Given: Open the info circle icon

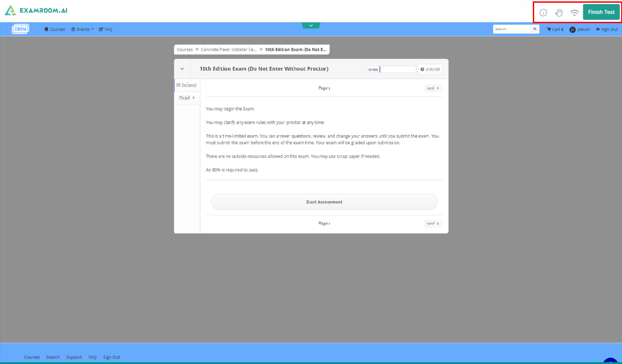Looking at the screenshot, I should click(543, 13).
